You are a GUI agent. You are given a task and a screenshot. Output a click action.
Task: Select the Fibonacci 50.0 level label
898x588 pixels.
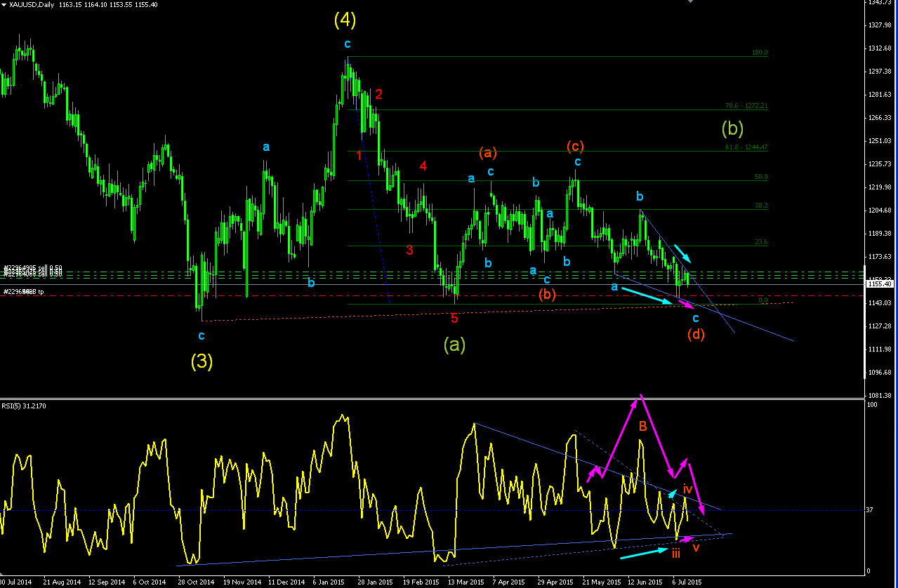click(x=761, y=177)
